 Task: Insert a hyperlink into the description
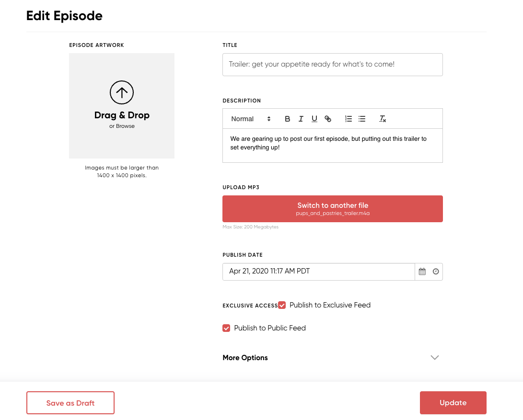(x=328, y=118)
